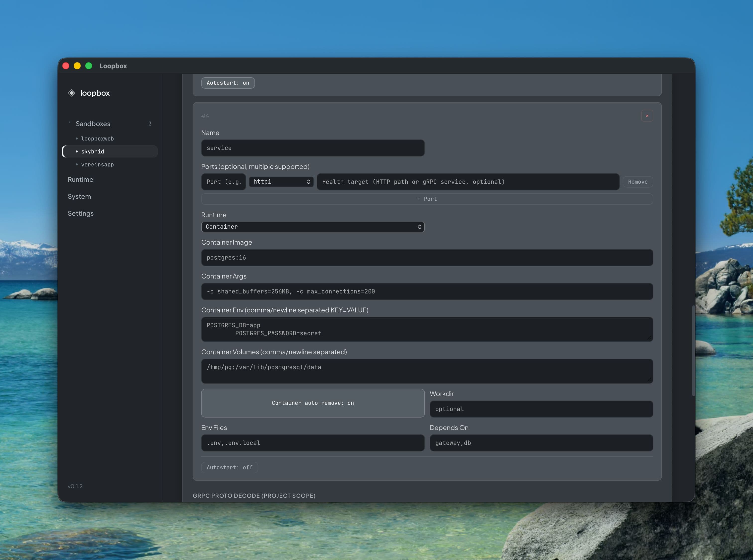753x560 pixels.
Task: Remove the http1 port entry
Action: click(637, 182)
